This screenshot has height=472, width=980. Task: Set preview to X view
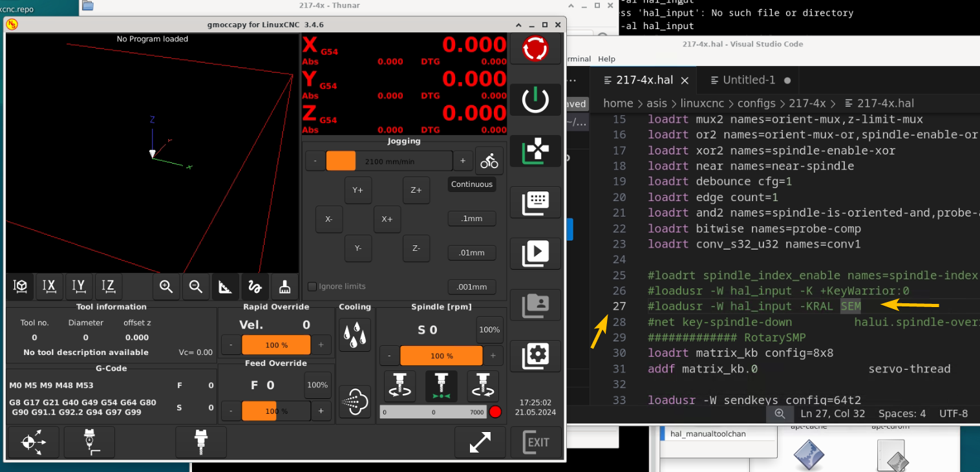[50, 286]
